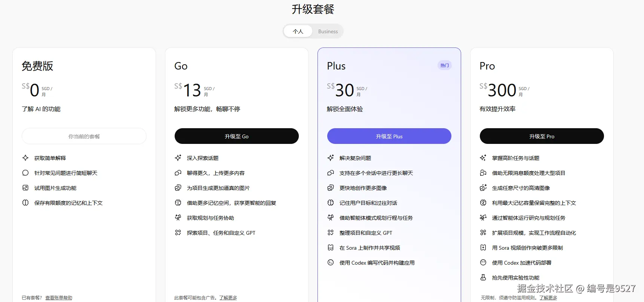Click 你当前的套餐 button on free plan
This screenshot has width=644, height=302.
point(84,136)
